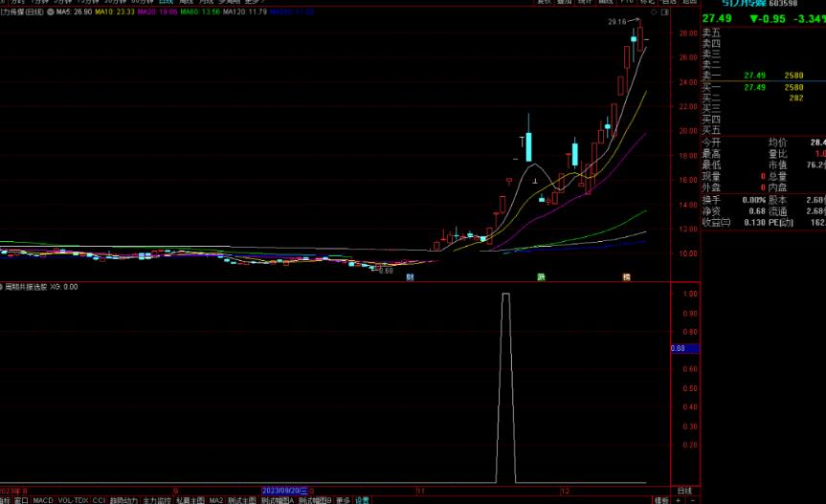Click the 29.16 high price label
Viewport: 826px width, 504px height.
coord(616,22)
